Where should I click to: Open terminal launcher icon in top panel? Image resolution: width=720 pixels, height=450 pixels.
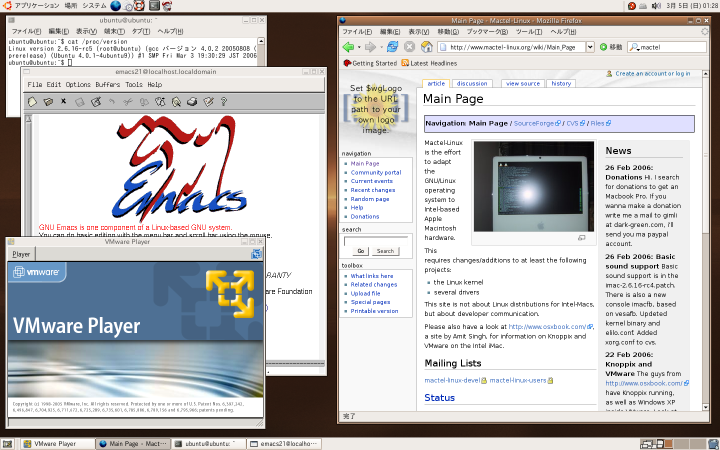tap(154, 6)
